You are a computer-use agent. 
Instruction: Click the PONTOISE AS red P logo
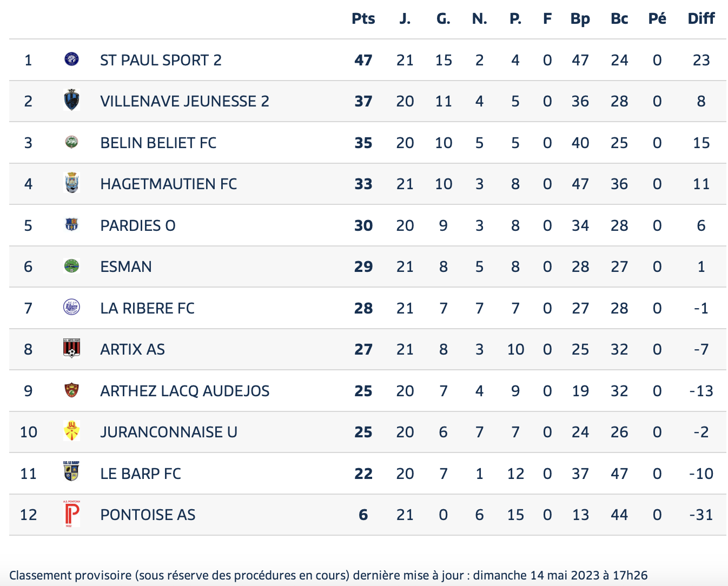(x=71, y=514)
